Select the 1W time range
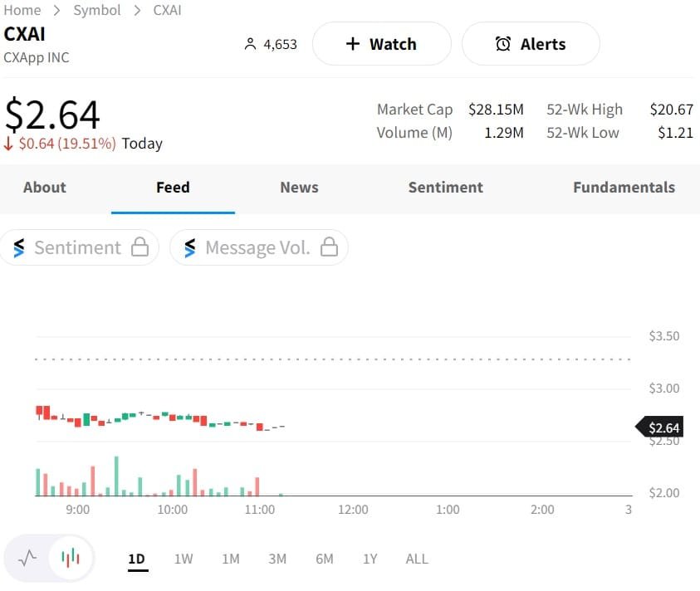Screen dimensions: 700x591 (x=184, y=559)
